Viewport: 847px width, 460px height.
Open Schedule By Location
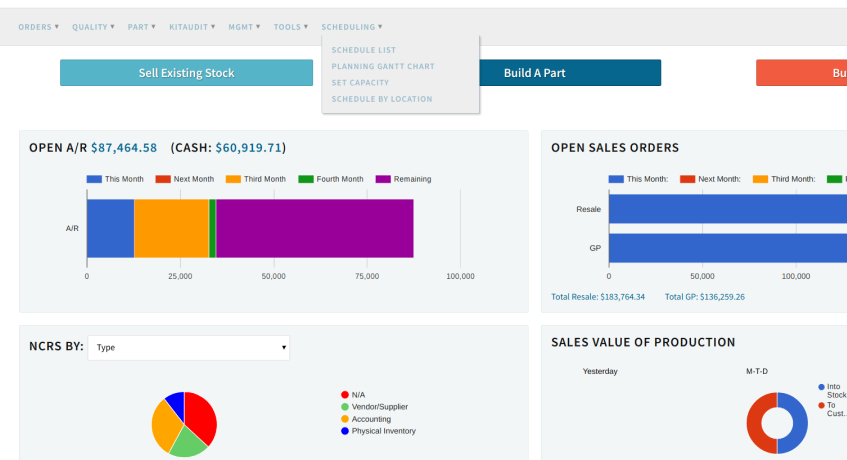382,99
